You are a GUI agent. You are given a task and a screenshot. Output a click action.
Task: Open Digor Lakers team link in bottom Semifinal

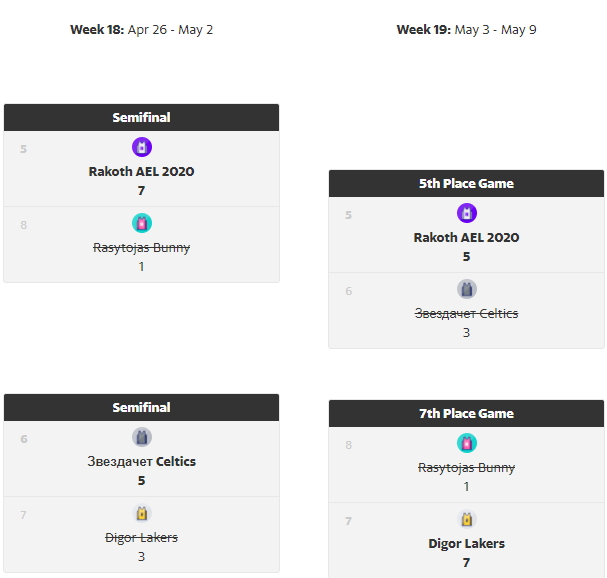pos(141,537)
